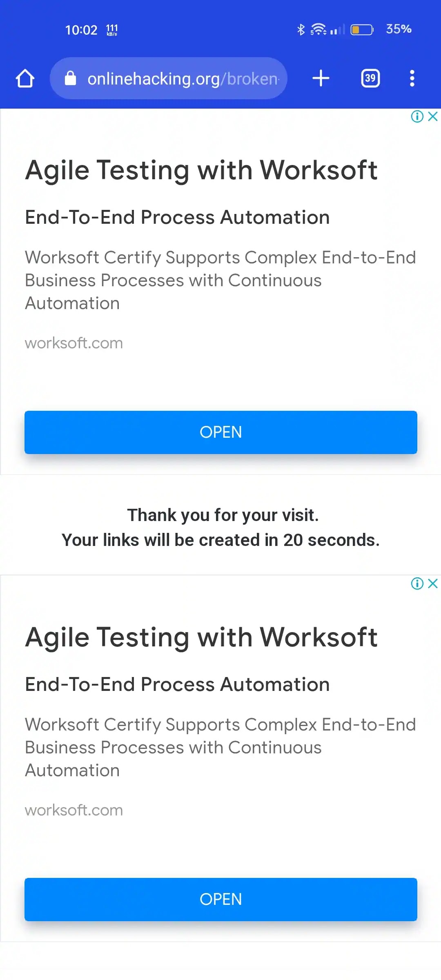Tap End-To-End Process Automation in top ad
441x980 pixels.
pos(177,217)
